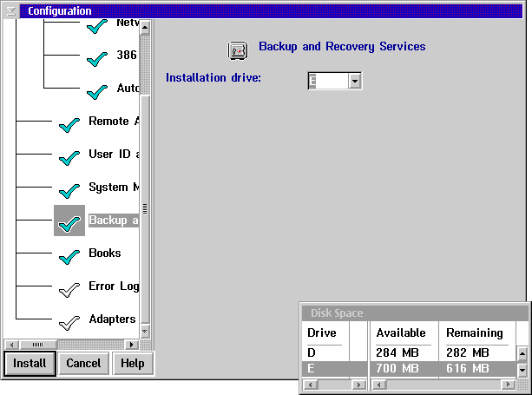This screenshot has height=395, width=532.
Task: Open the Installation drive dropdown arrow
Action: pyautogui.click(x=355, y=81)
